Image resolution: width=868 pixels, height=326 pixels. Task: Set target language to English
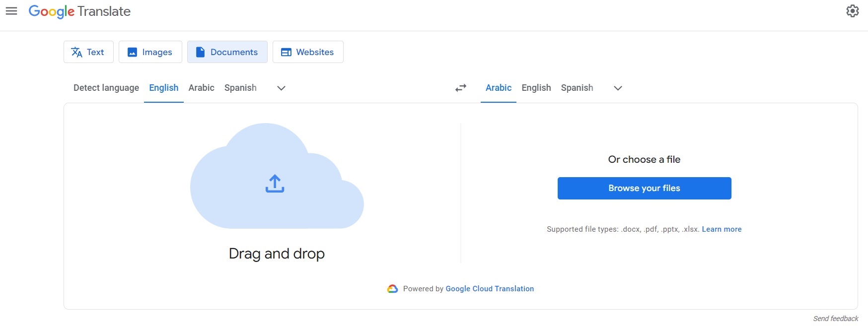pos(536,88)
